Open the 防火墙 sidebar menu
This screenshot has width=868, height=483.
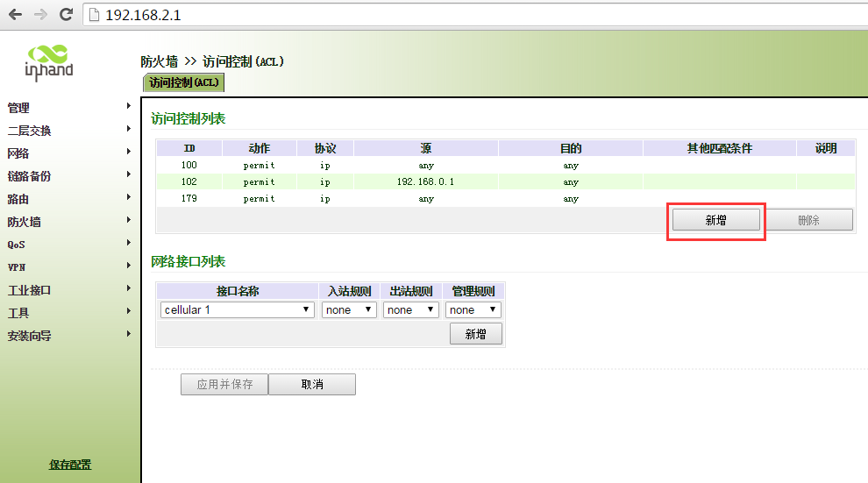coord(25,222)
